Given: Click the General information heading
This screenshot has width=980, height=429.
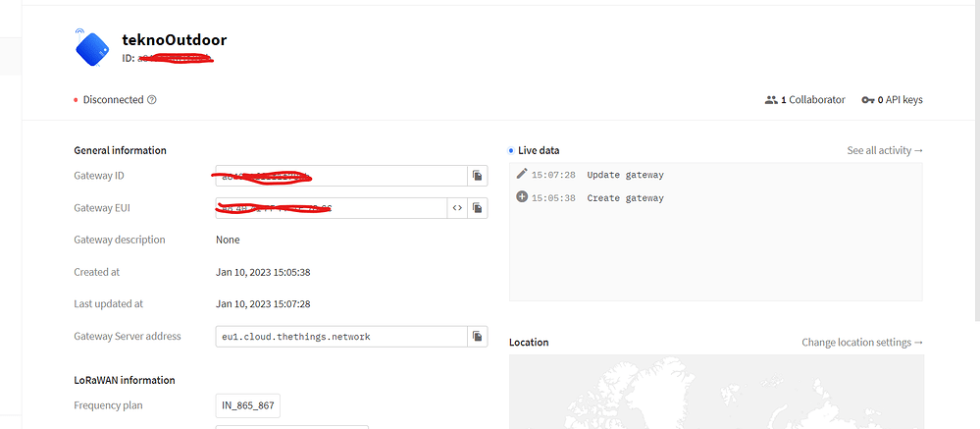Looking at the screenshot, I should [x=120, y=151].
